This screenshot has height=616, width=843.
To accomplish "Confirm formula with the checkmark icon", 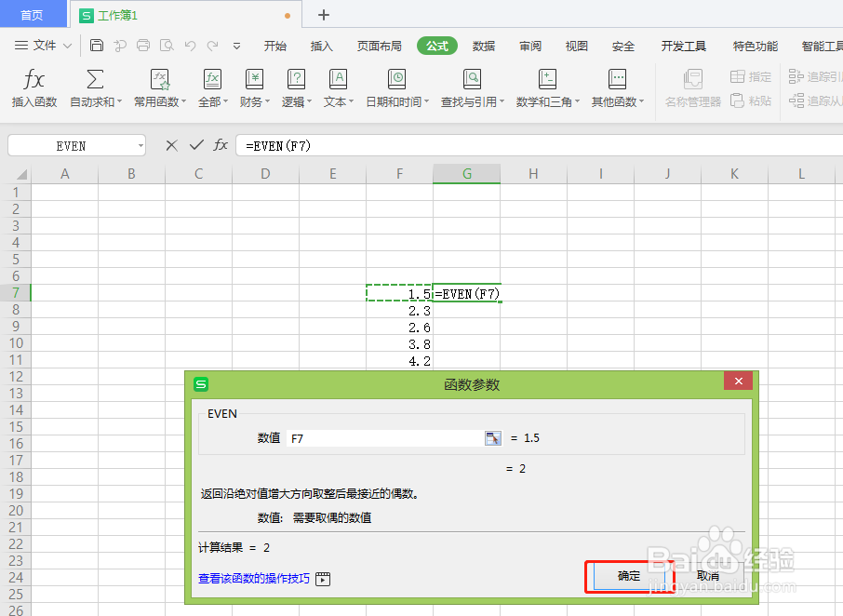I will click(x=196, y=145).
